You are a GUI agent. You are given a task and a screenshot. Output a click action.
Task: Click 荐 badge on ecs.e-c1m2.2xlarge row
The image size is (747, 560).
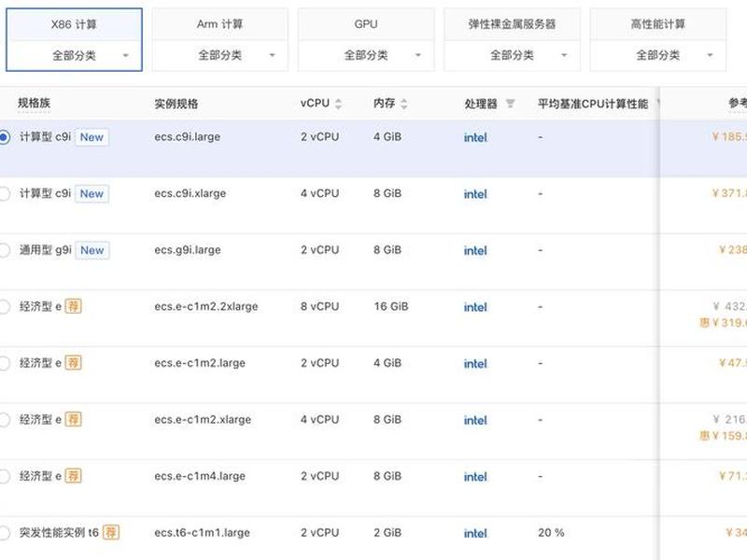(x=74, y=306)
